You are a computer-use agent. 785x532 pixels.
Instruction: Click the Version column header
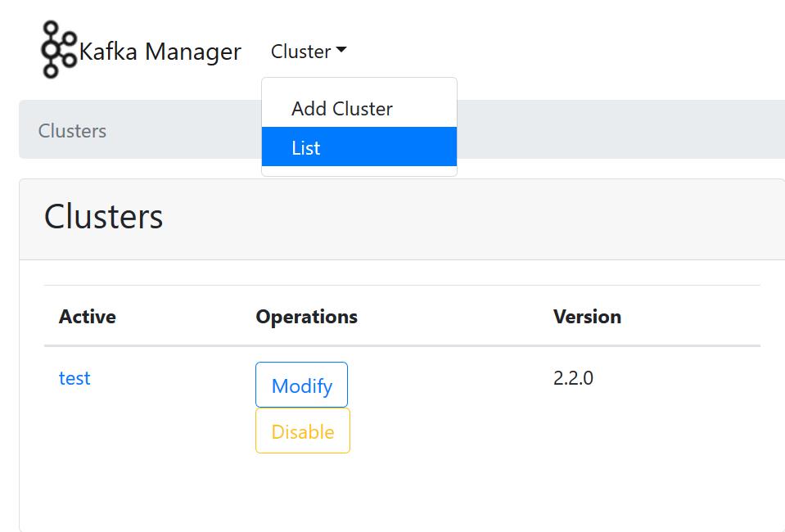587,317
